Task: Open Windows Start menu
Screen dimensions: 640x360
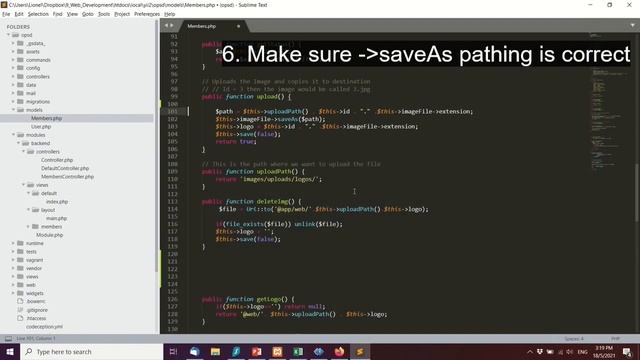Action: click(10, 351)
